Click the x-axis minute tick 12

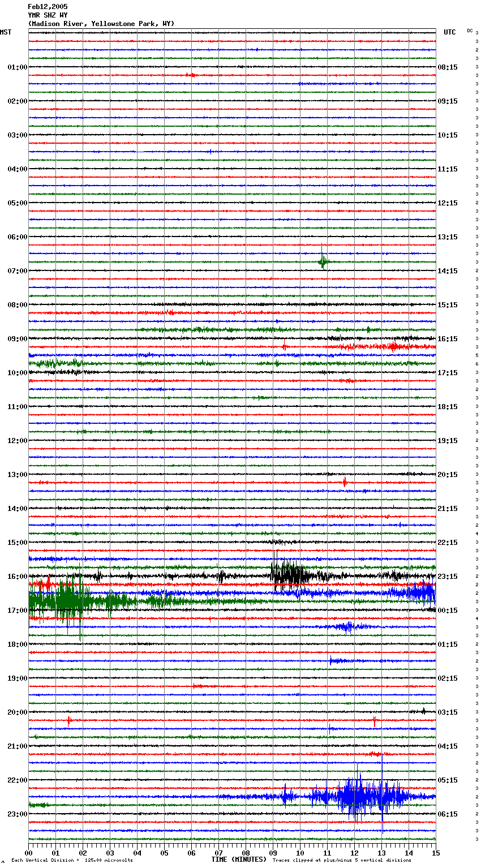354,853
